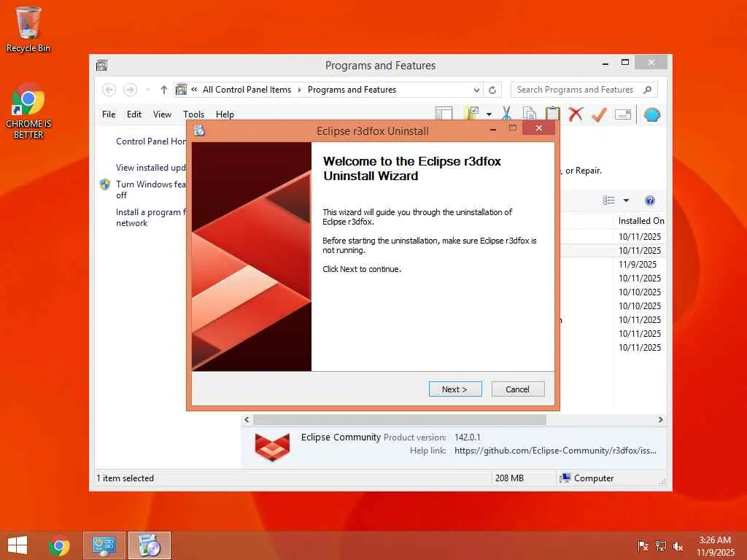The width and height of the screenshot is (747, 560).
Task: Open View installed updates link
Action: point(151,168)
